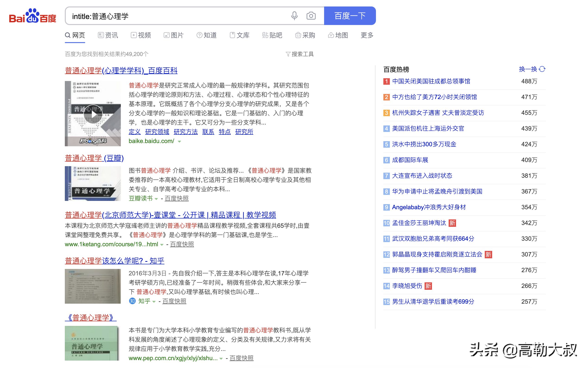Expand the baike.baidu.com URL dropdown arrow
588x368 pixels.
point(179,141)
